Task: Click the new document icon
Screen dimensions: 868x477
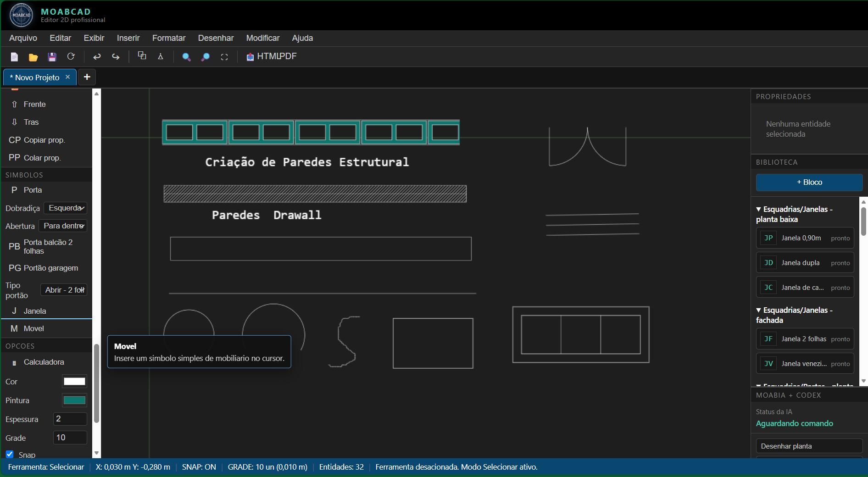Action: coord(14,57)
